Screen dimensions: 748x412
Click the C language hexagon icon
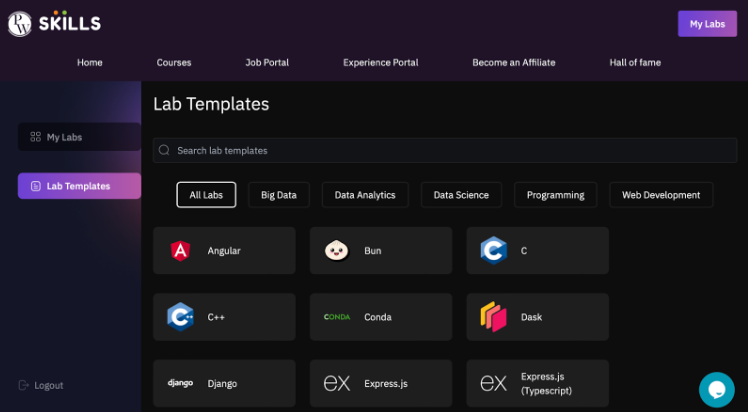(493, 250)
